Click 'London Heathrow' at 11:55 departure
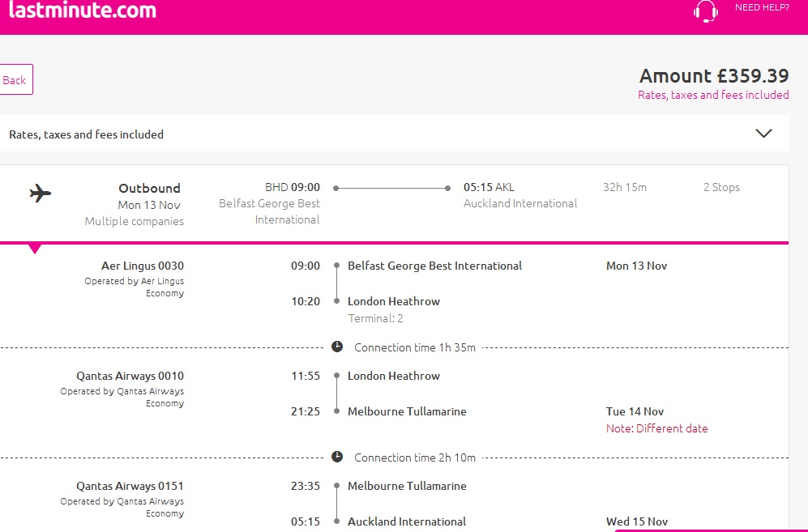Image resolution: width=808 pixels, height=532 pixels. [x=394, y=376]
